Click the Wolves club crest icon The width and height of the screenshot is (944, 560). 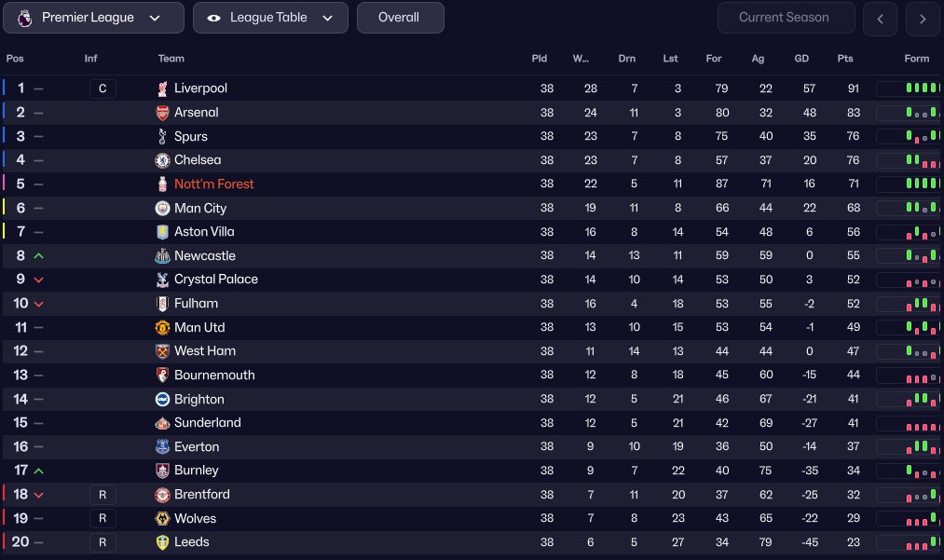(x=163, y=519)
